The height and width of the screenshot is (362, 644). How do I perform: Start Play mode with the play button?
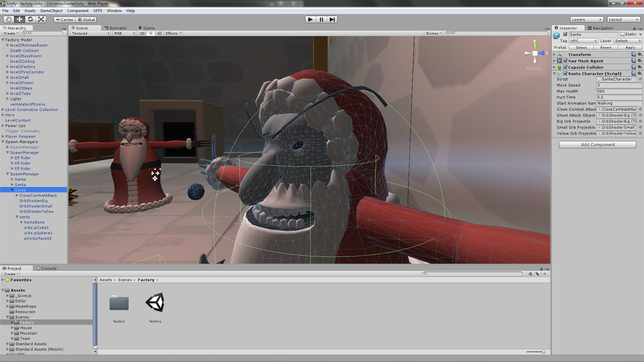(x=310, y=19)
